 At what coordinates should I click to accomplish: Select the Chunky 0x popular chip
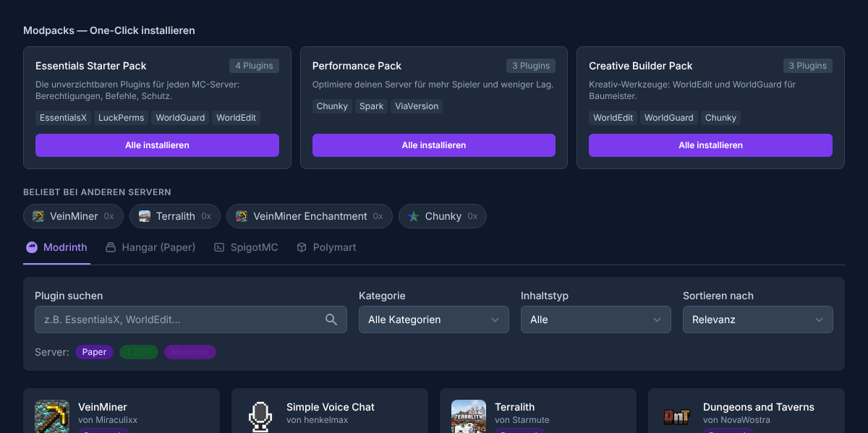(443, 216)
